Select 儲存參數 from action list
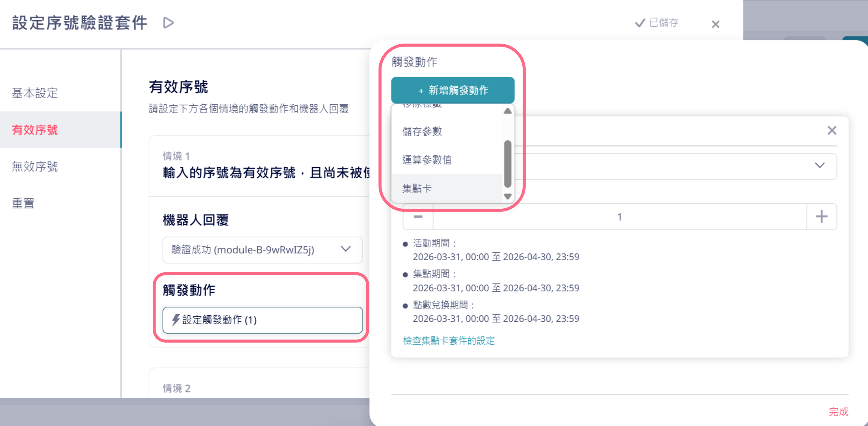 point(422,131)
